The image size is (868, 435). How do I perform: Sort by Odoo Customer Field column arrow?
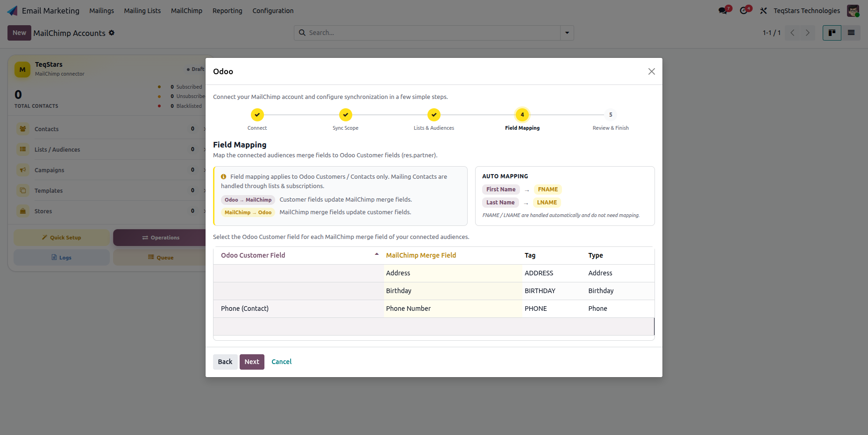point(377,254)
